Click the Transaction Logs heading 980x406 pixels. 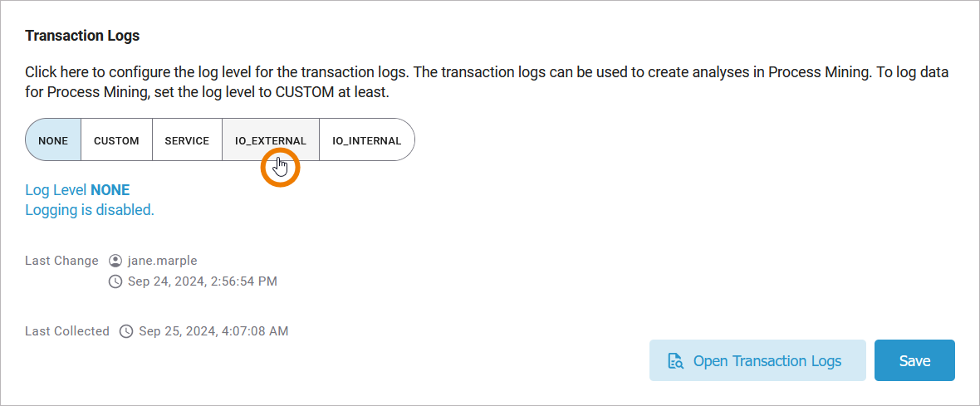pos(82,36)
